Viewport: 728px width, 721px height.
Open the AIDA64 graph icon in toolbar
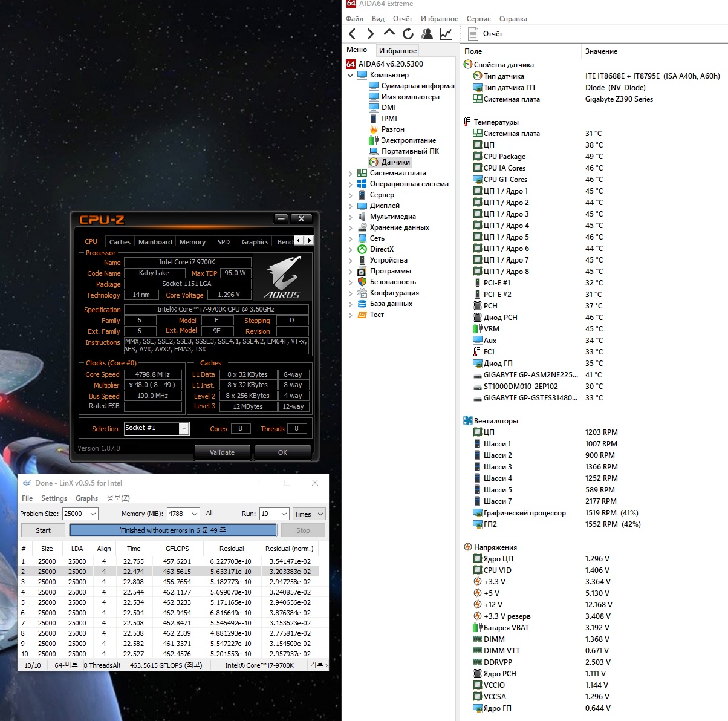pos(446,34)
